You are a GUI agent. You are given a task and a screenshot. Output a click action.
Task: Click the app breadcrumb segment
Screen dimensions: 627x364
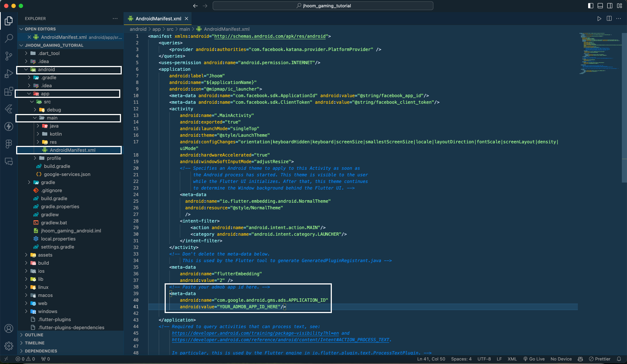(157, 29)
